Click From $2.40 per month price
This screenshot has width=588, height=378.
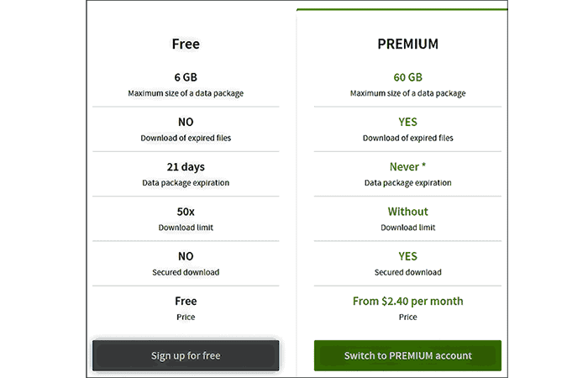[x=407, y=301]
